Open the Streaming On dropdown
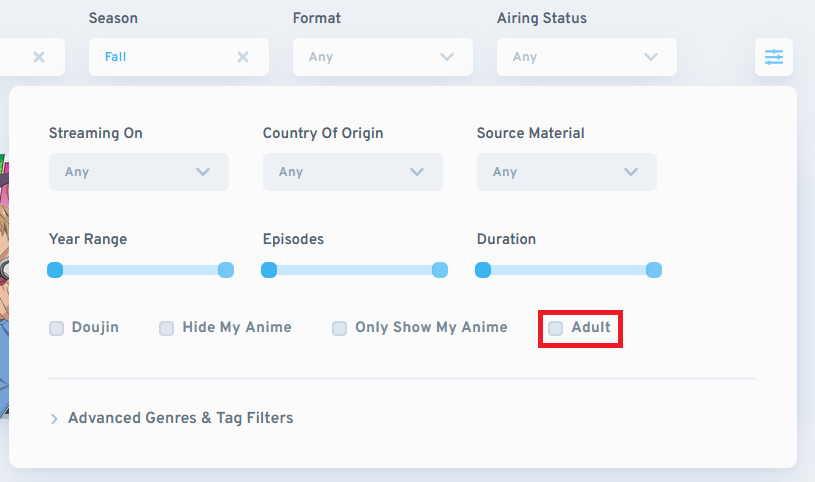The height and width of the screenshot is (482, 815). tap(139, 172)
